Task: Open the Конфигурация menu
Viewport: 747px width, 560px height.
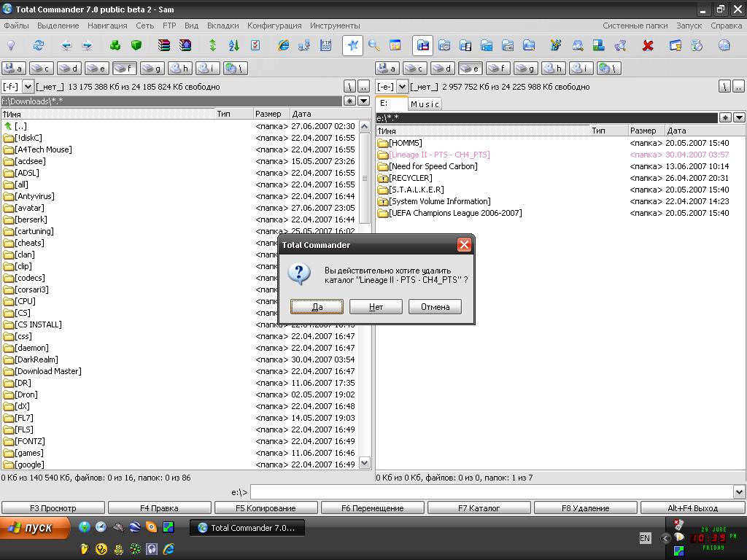Action: tap(274, 26)
